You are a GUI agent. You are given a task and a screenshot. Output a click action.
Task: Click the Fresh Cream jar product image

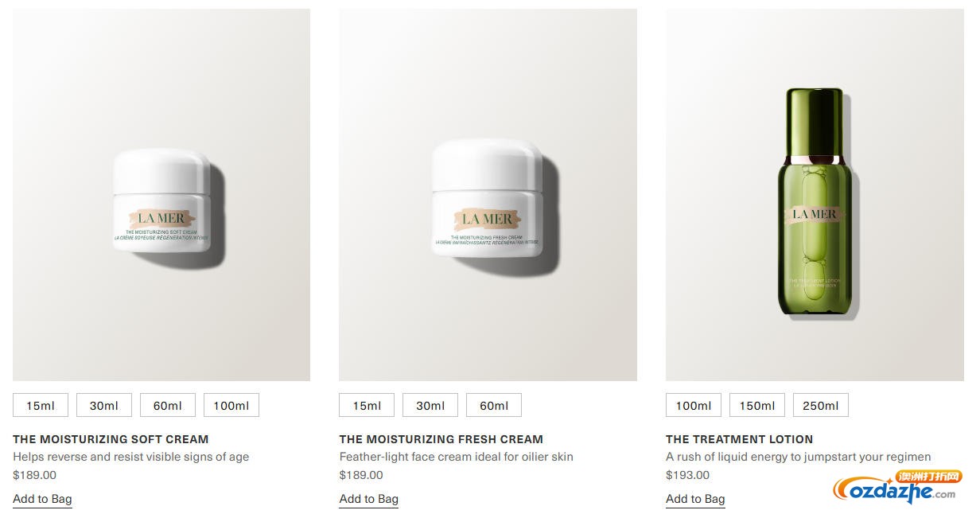tap(488, 195)
